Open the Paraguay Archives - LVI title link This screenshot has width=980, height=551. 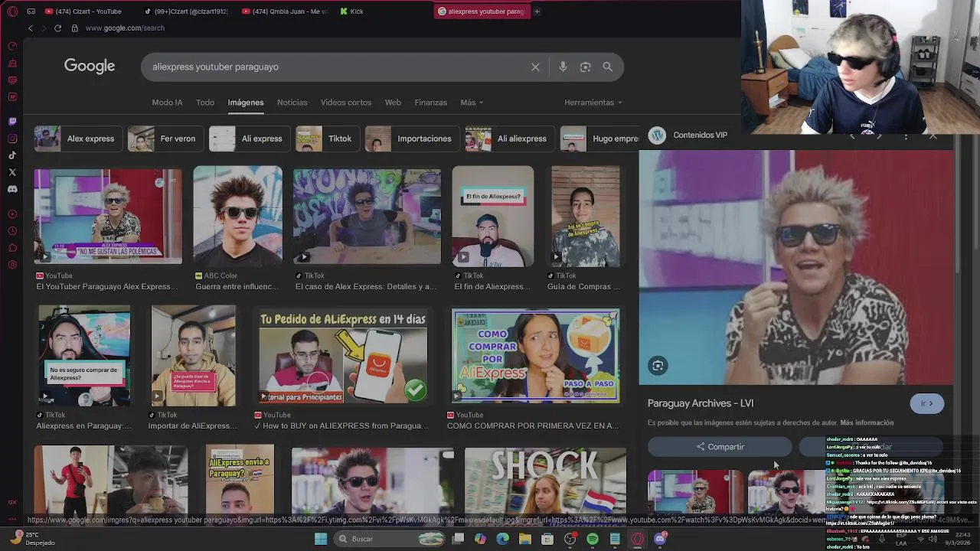[x=701, y=403]
